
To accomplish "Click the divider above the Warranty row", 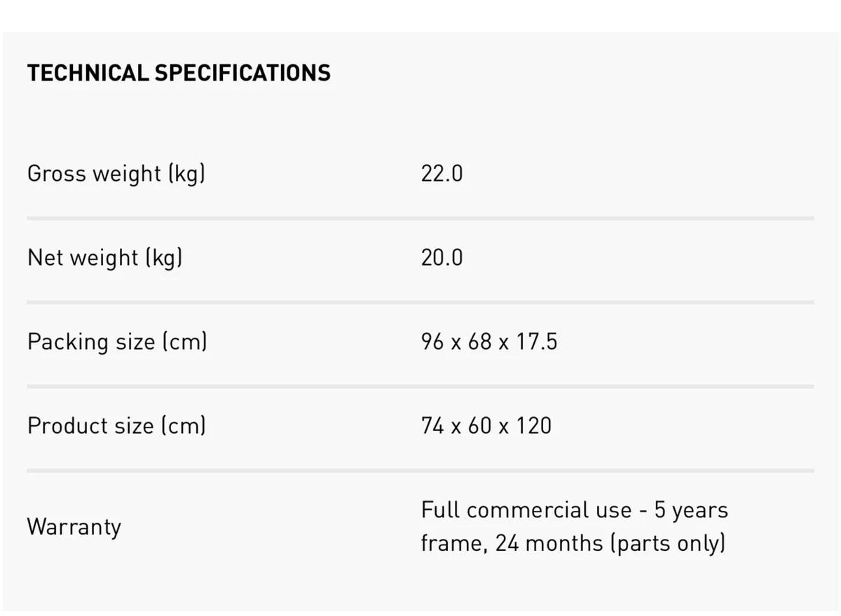I will pos(420,470).
